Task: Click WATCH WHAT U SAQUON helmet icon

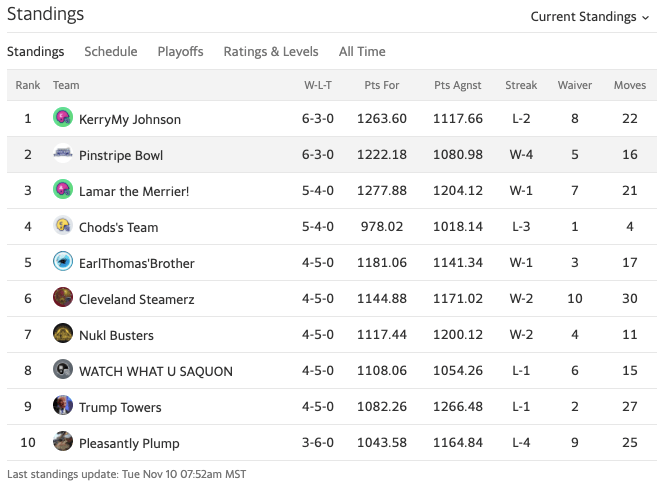Action: click(x=63, y=370)
